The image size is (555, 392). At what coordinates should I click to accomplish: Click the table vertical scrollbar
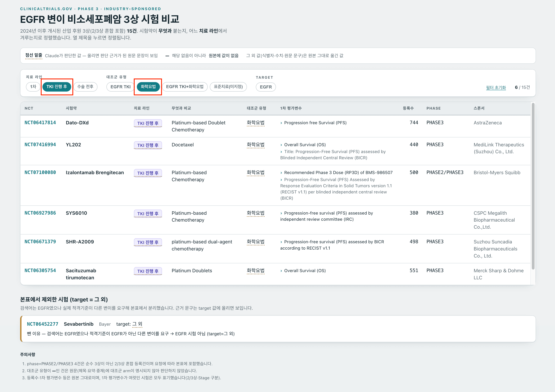[533, 186]
